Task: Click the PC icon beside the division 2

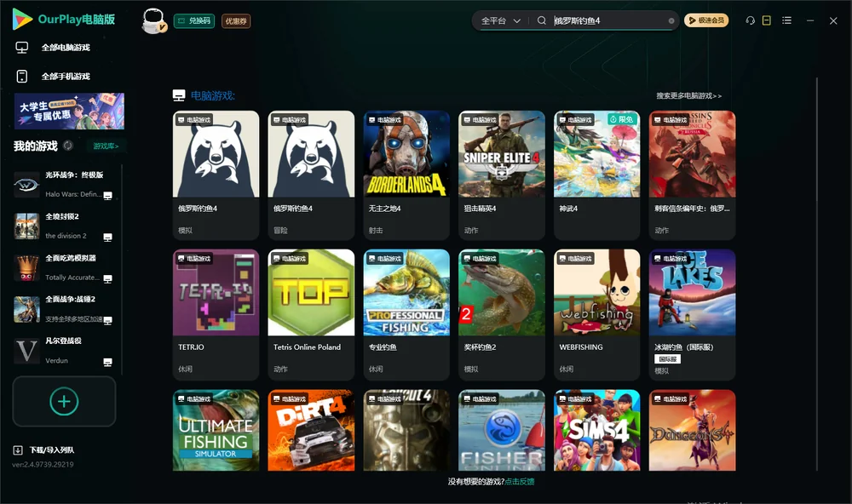Action: tap(107, 238)
